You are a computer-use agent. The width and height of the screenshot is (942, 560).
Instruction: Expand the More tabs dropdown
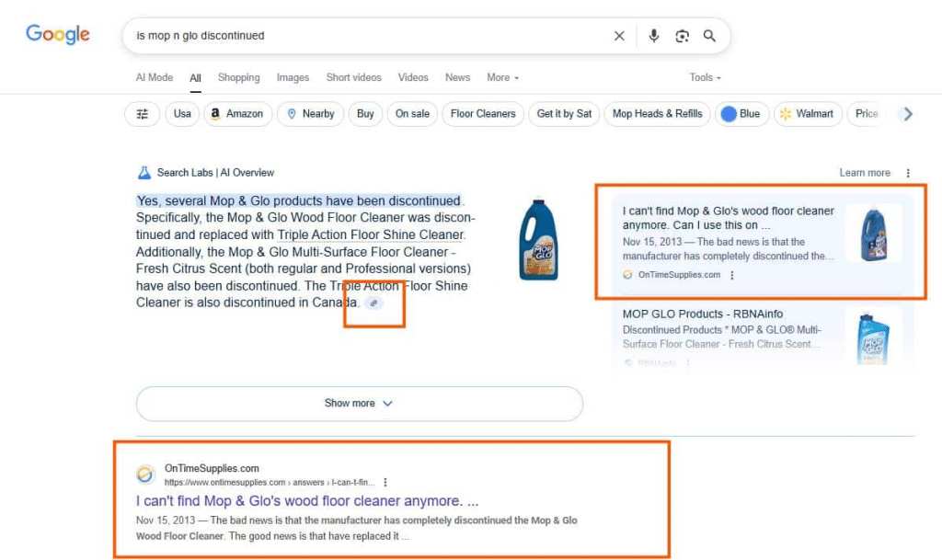pos(503,77)
